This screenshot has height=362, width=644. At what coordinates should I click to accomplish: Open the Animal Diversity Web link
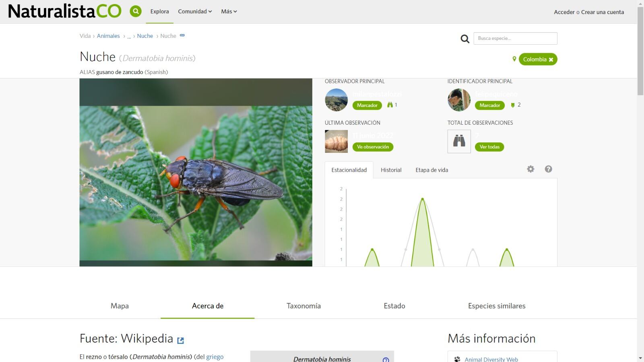pyautogui.click(x=491, y=359)
